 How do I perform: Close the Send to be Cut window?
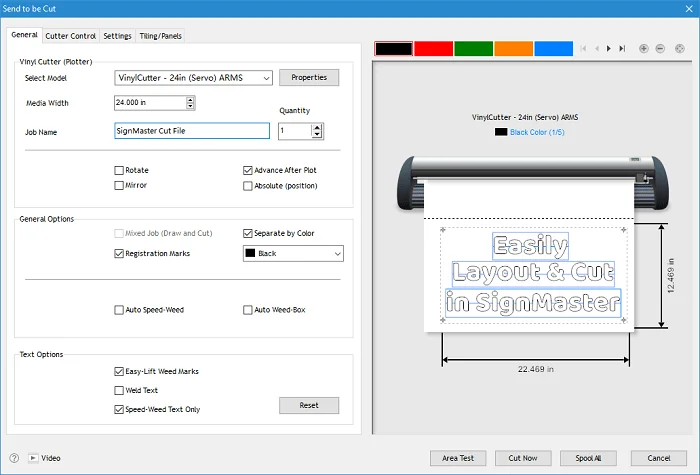click(x=689, y=8)
